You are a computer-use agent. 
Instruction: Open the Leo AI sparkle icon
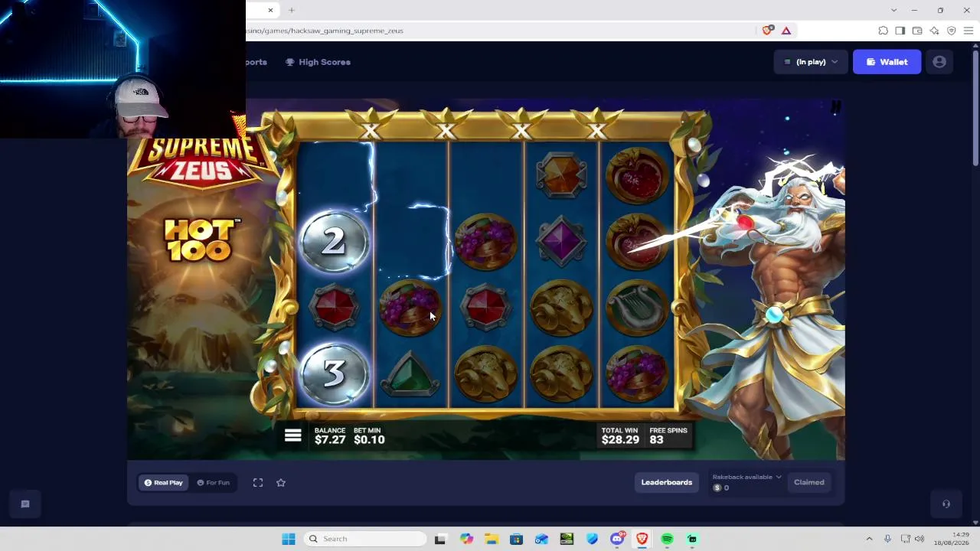(x=934, y=31)
